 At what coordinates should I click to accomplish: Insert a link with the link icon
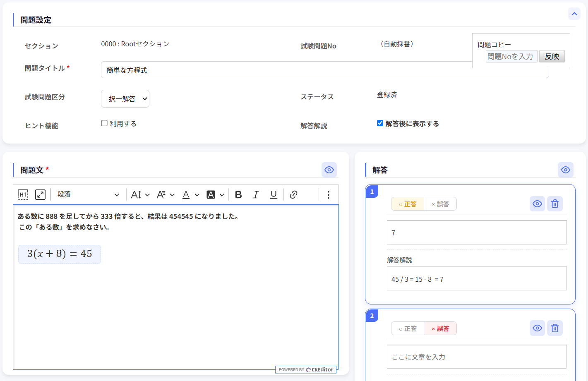click(x=293, y=194)
